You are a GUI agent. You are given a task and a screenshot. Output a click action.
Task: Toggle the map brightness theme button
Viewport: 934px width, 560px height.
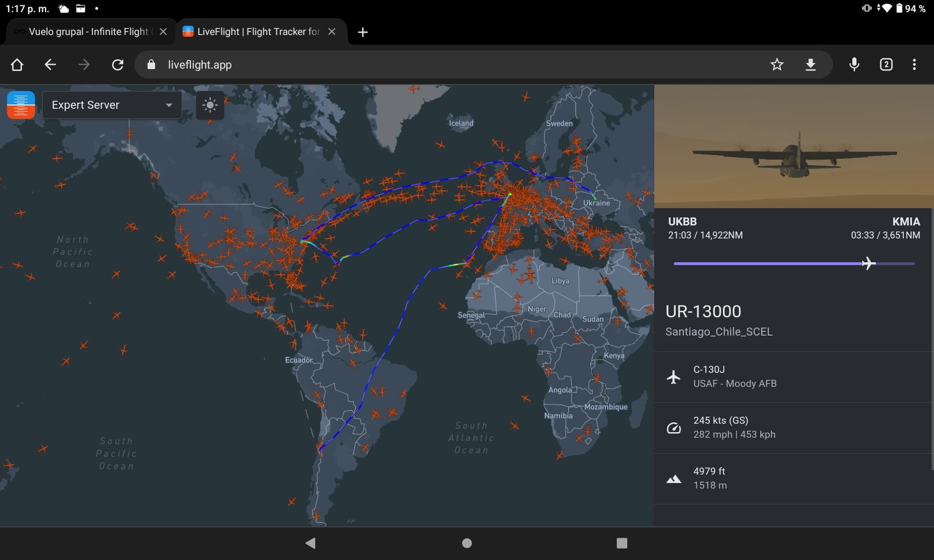point(210,105)
